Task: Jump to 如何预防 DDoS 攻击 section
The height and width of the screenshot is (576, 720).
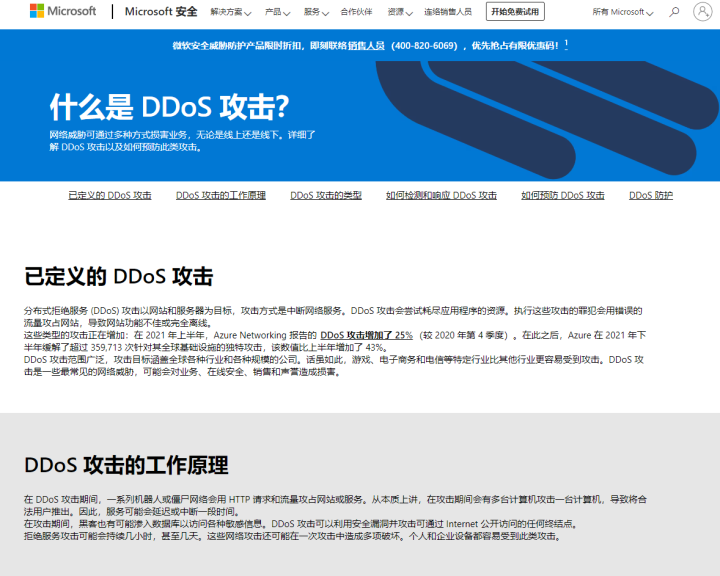Action: tap(563, 195)
